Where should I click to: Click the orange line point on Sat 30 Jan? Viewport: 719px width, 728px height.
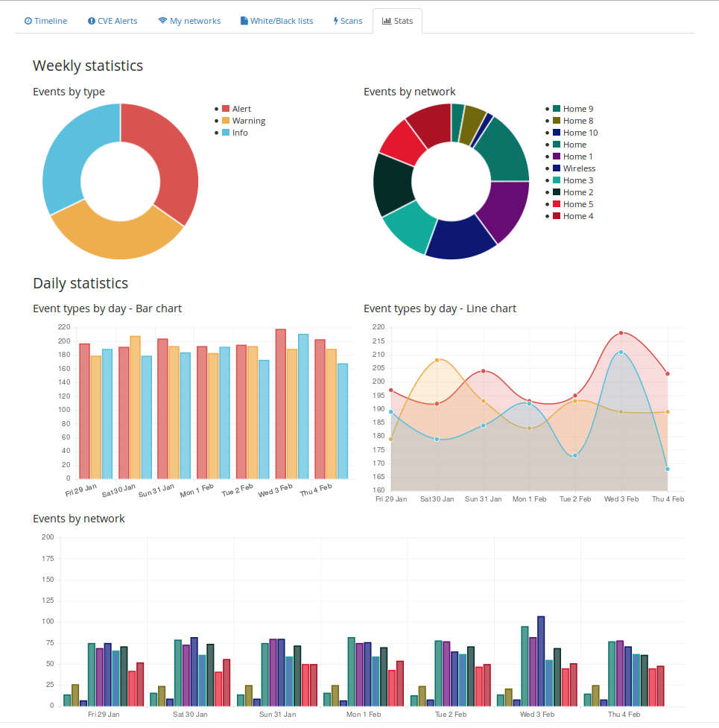(x=437, y=361)
